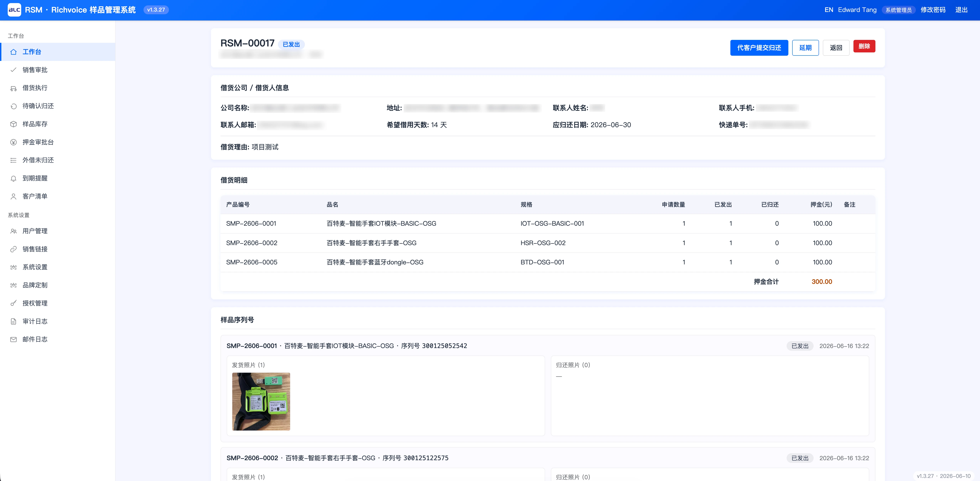Image resolution: width=980 pixels, height=481 pixels.
Task: Click the gear icon beside 系统设置
Action: pos(13,267)
